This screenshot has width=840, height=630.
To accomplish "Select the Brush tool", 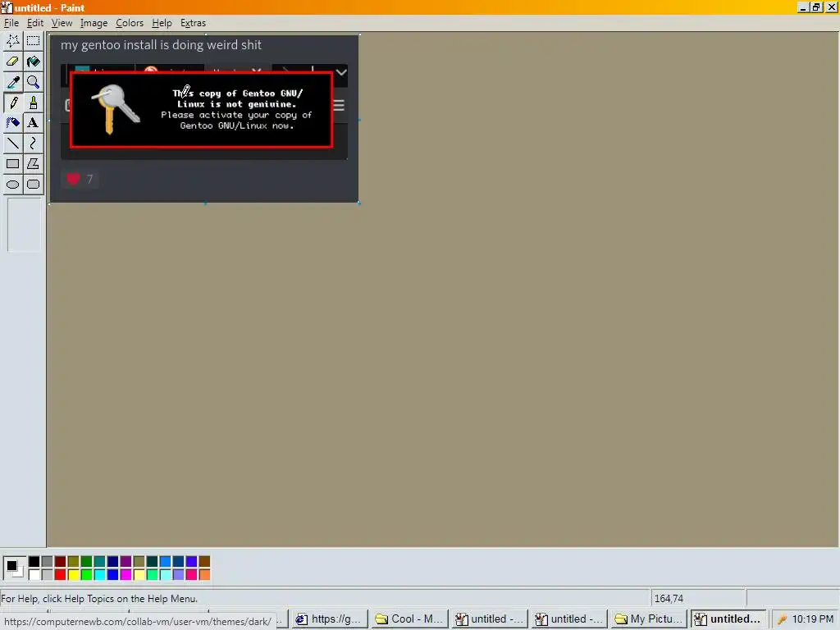I will tap(33, 103).
